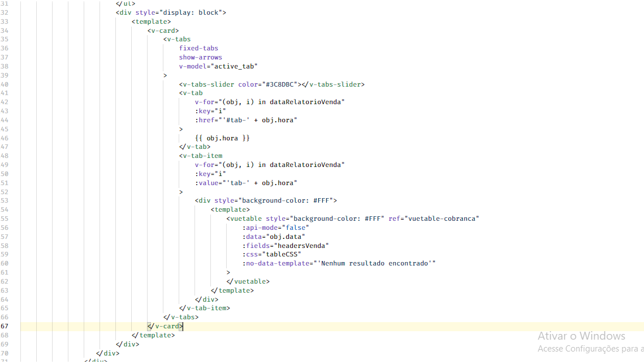Click the fixed-tabs attribute on line 36

click(198, 48)
